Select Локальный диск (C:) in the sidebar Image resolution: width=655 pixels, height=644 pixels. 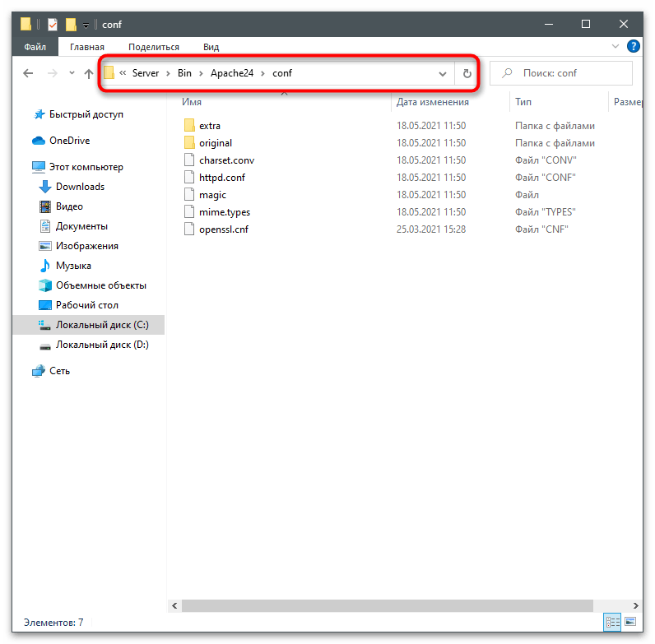[x=89, y=325]
